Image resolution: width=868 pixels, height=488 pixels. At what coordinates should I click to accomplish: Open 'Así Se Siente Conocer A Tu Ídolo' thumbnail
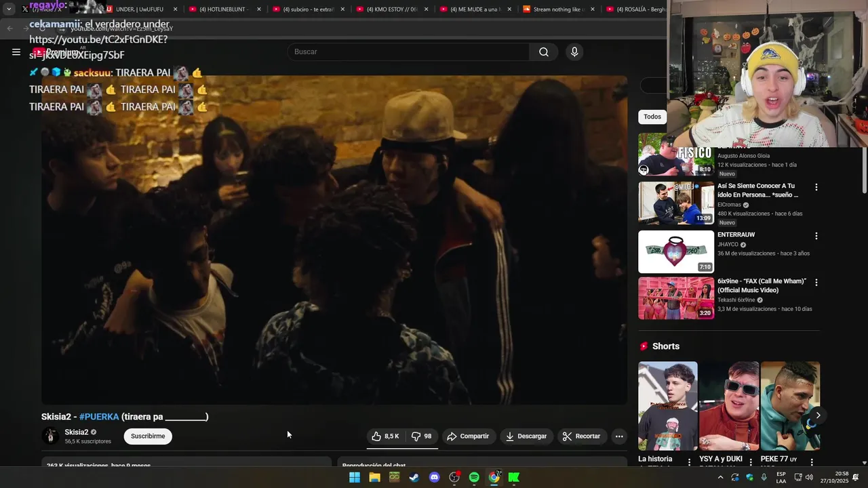(676, 203)
